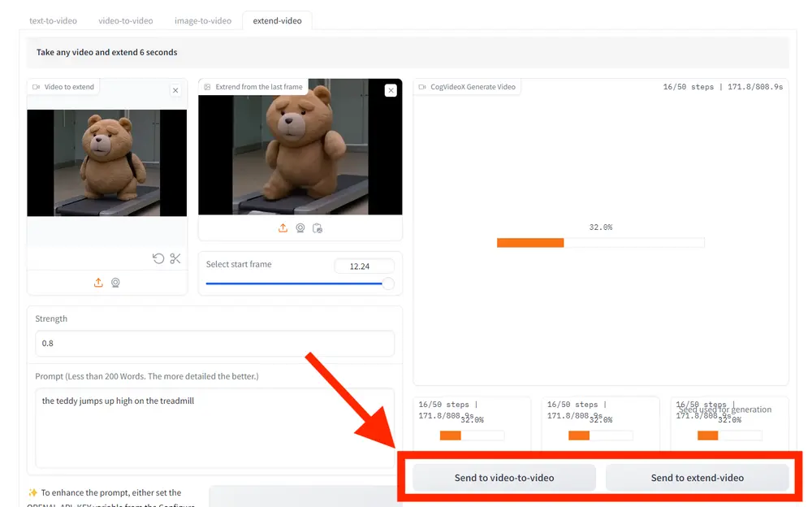Click clipboard paste icon under frame image
This screenshot has height=507, width=812.
(x=317, y=228)
